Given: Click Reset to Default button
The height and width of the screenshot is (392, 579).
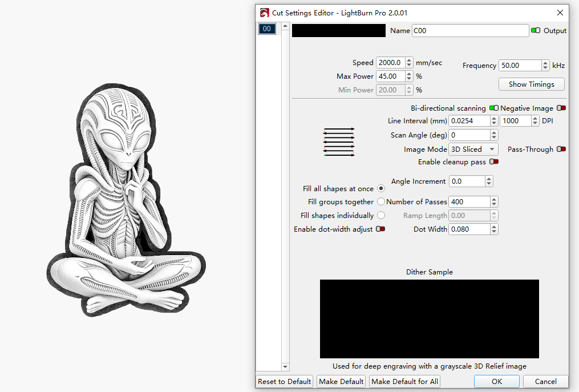Looking at the screenshot, I should click(284, 381).
